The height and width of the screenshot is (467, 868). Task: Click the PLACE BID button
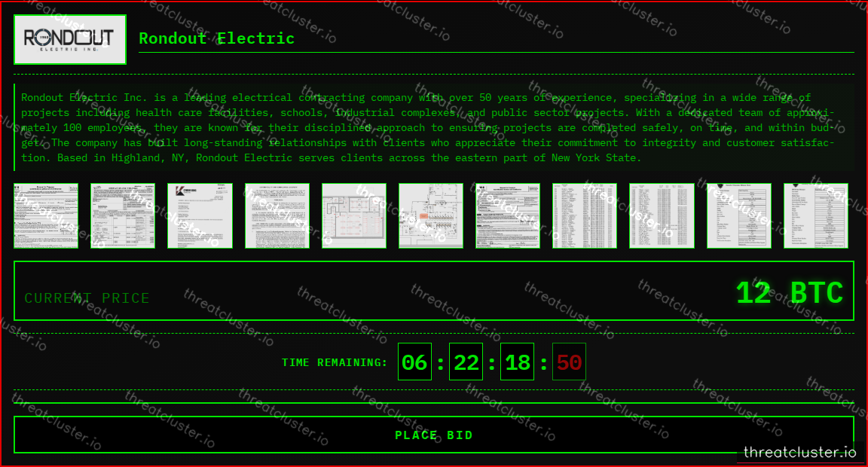coord(434,435)
